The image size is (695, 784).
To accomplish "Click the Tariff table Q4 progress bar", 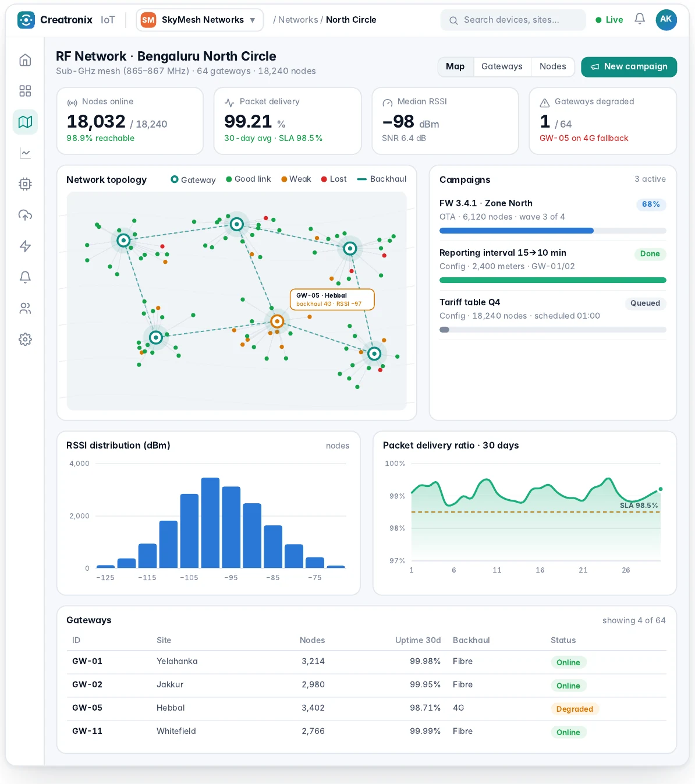I will pos(552,330).
